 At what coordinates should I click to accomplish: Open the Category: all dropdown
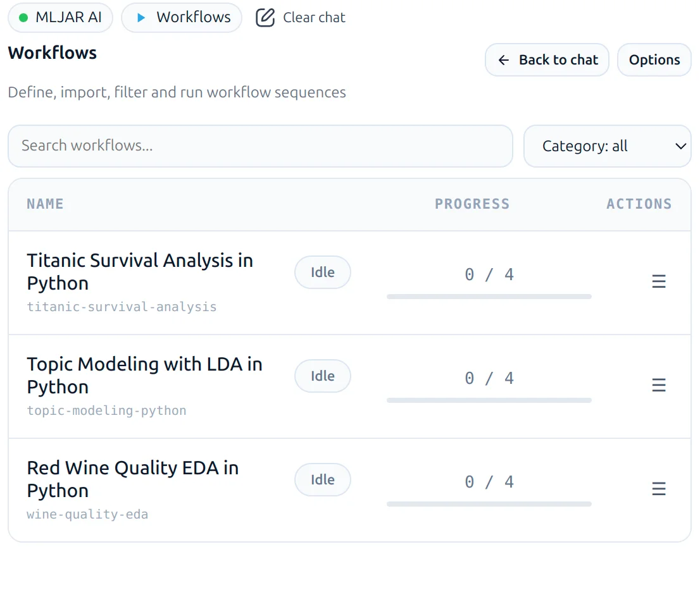click(x=607, y=146)
